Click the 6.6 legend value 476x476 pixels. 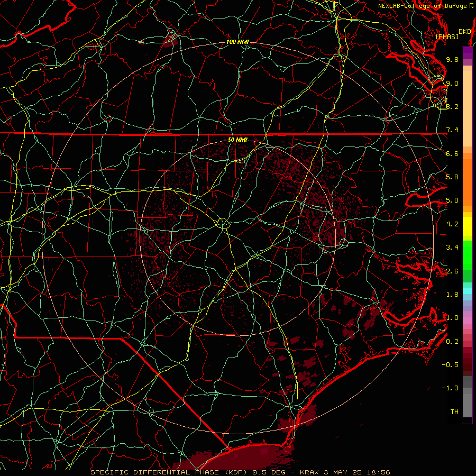point(452,153)
